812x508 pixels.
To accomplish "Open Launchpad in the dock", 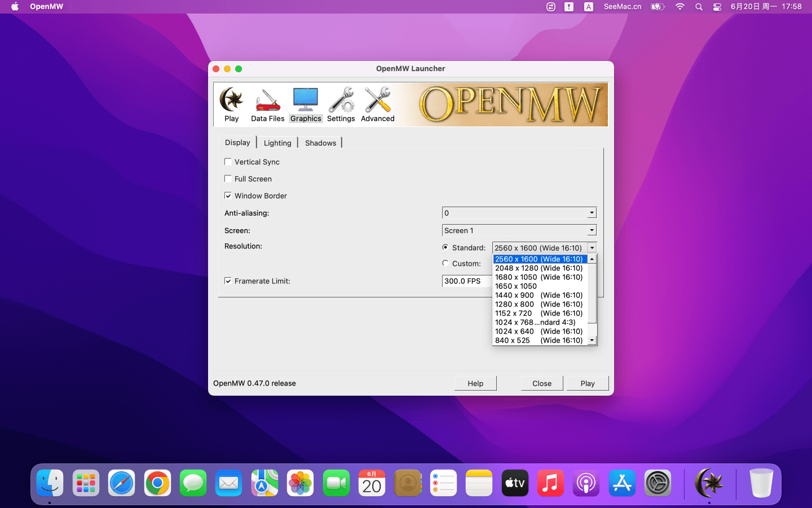I will (86, 483).
